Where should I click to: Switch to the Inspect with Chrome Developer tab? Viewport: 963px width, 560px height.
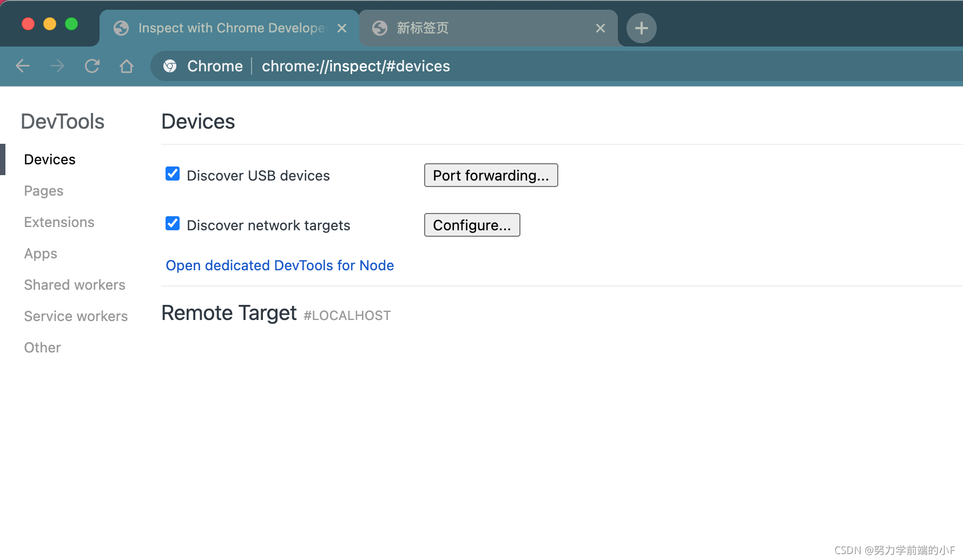tap(229, 28)
